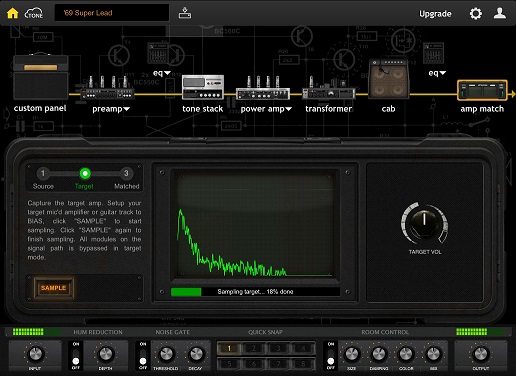Open the first eq module icon
The height and width of the screenshot is (376, 516).
[x=157, y=53]
